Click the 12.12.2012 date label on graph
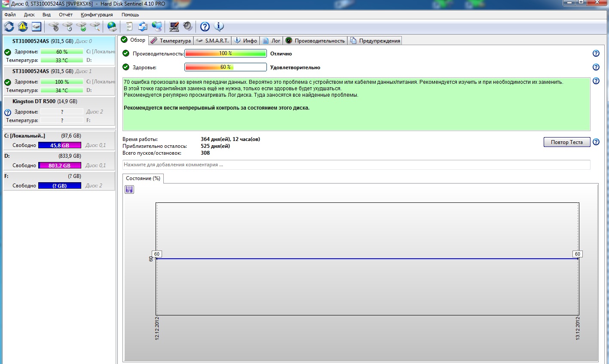 157,328
